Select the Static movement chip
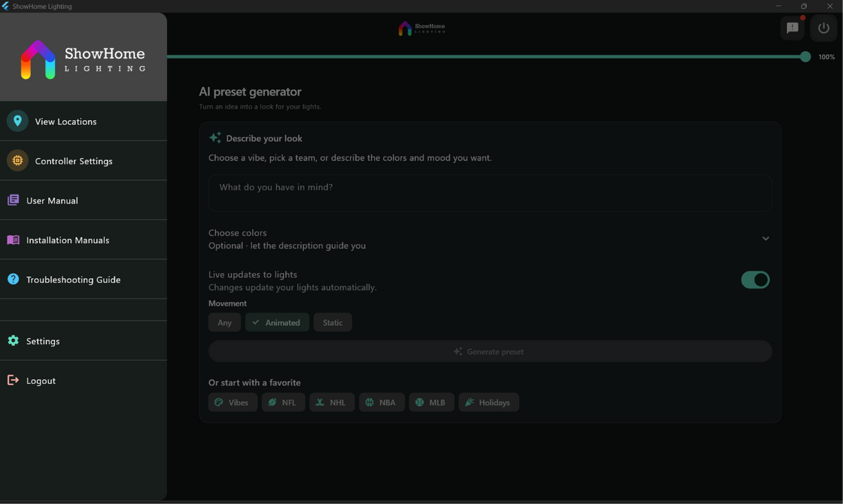 333,322
